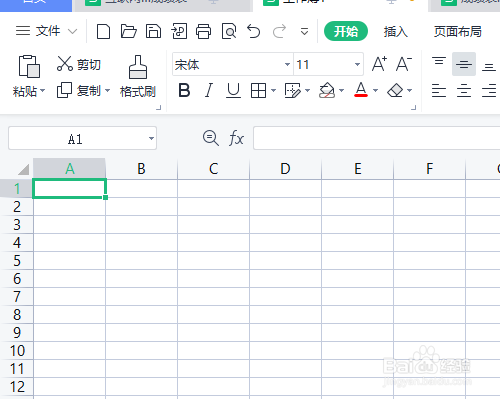Expand the font size dropdown arrow
Screen dimensions: 500x399
[x=357, y=64]
